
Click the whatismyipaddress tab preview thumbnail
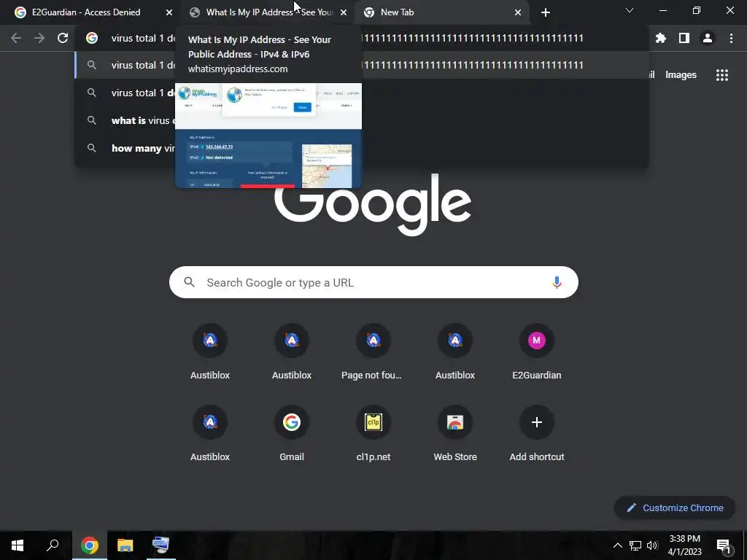[268, 136]
